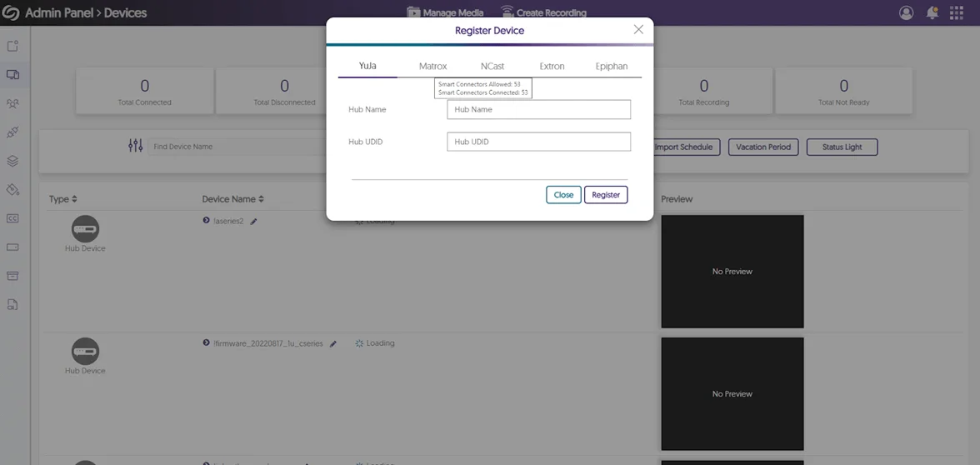Viewport: 980px width, 465px height.
Task: Click the Create Recording icon
Action: point(507,12)
